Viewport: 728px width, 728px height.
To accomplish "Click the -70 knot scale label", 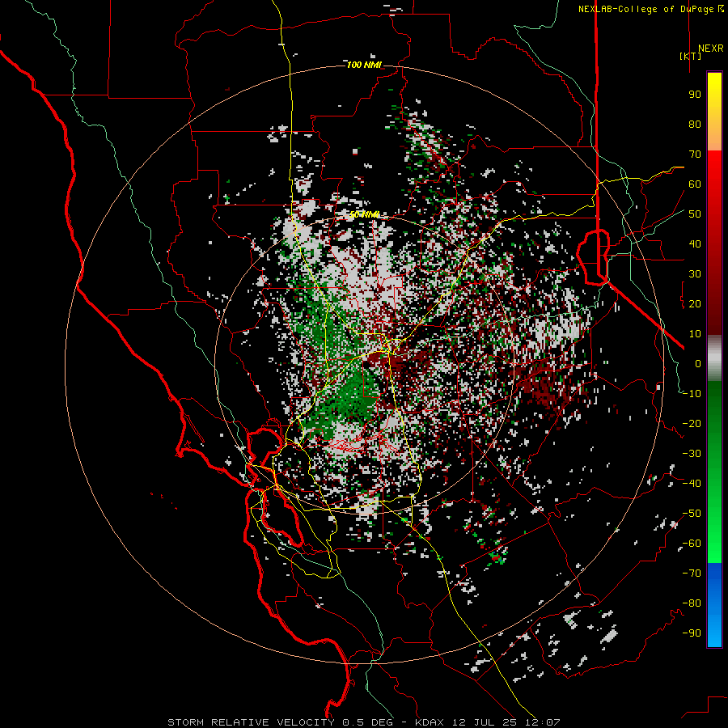I will [x=692, y=574].
